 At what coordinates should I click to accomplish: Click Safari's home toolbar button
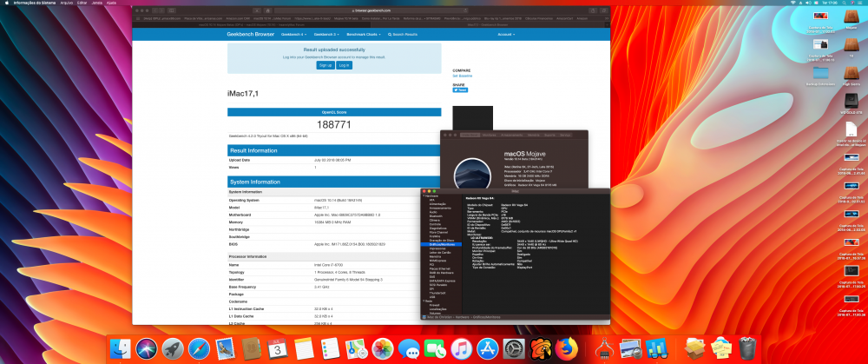pos(268,10)
